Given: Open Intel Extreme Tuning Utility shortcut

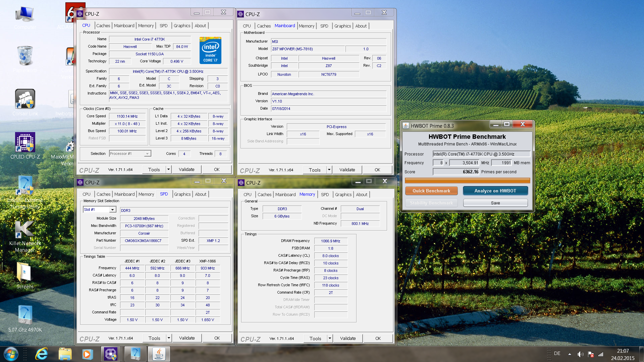Looking at the screenshot, I should coord(25,192).
